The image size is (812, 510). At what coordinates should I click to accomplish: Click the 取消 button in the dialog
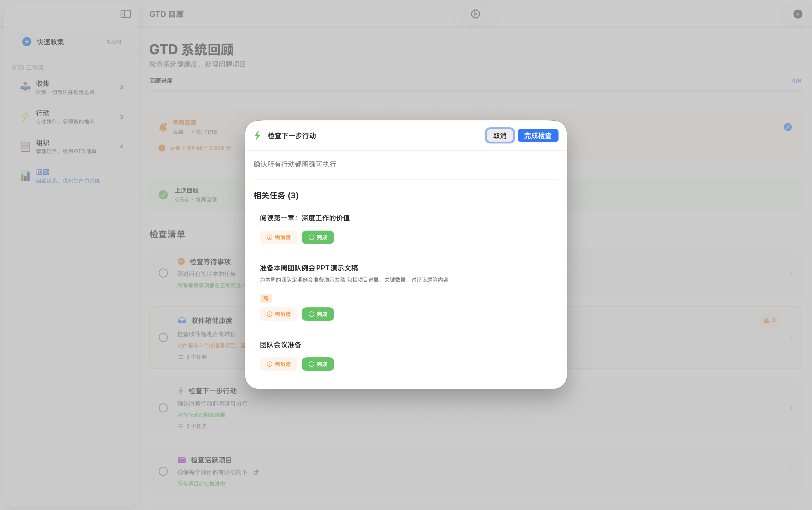tap(499, 135)
